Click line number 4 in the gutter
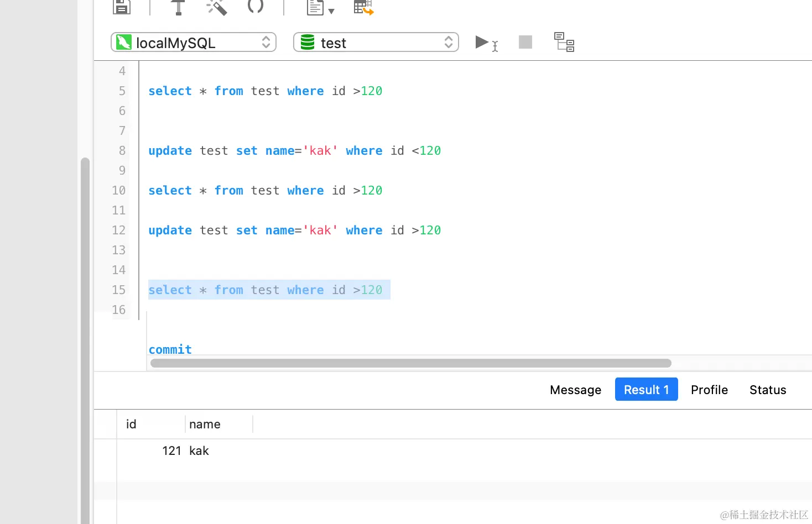Viewport: 812px width, 524px height. 122,71
